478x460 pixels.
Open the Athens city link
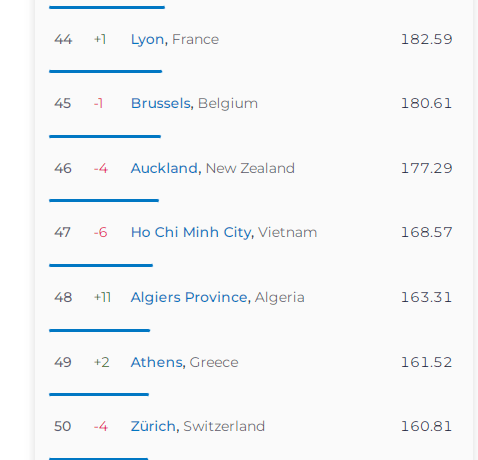pyautogui.click(x=156, y=362)
